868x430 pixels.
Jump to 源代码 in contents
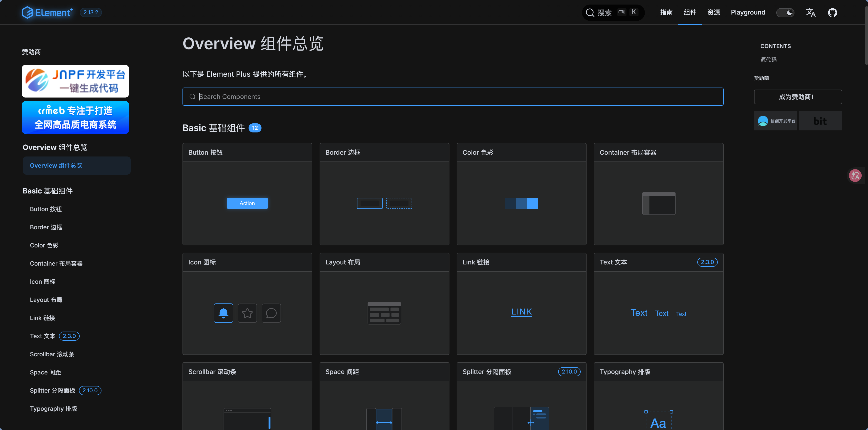(768, 60)
